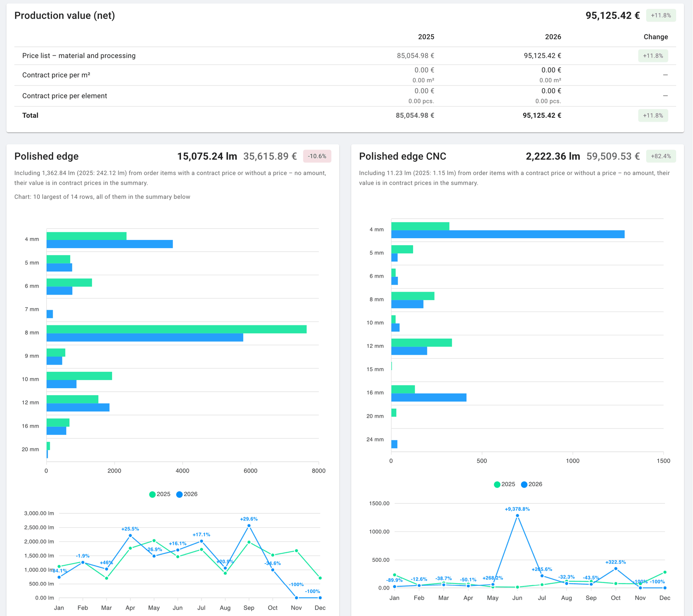Click the +82.4% Polished edge CNC badge
The image size is (693, 616).
point(661,156)
